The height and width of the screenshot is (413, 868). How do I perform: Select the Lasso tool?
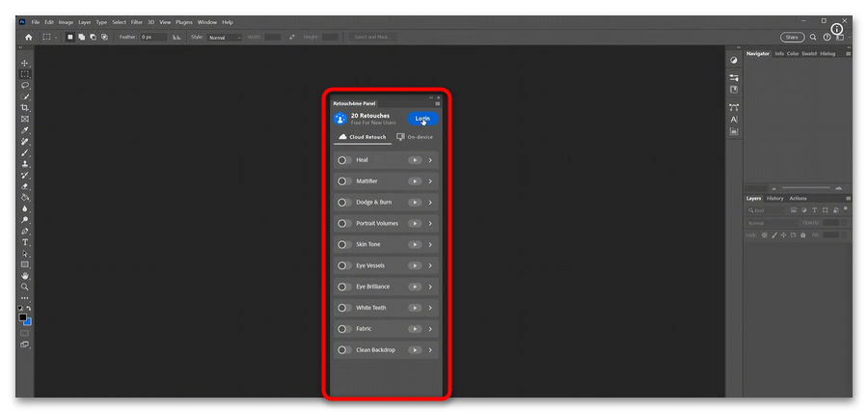[25, 85]
